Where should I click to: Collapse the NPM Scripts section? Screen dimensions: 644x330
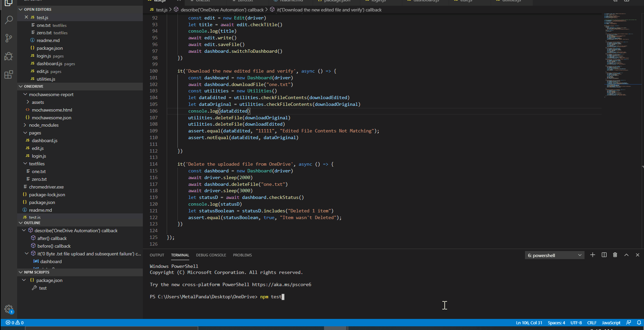pyautogui.click(x=21, y=272)
